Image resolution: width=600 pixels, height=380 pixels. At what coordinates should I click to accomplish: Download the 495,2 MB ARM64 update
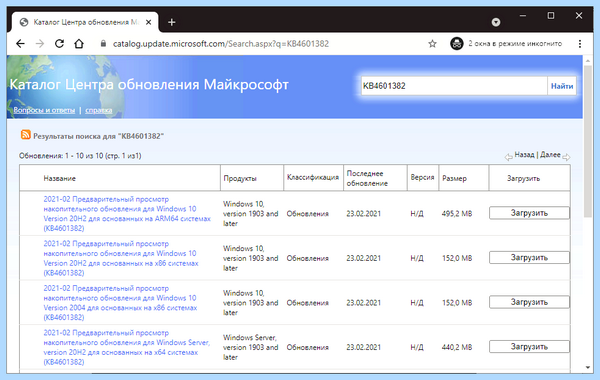[x=529, y=213]
